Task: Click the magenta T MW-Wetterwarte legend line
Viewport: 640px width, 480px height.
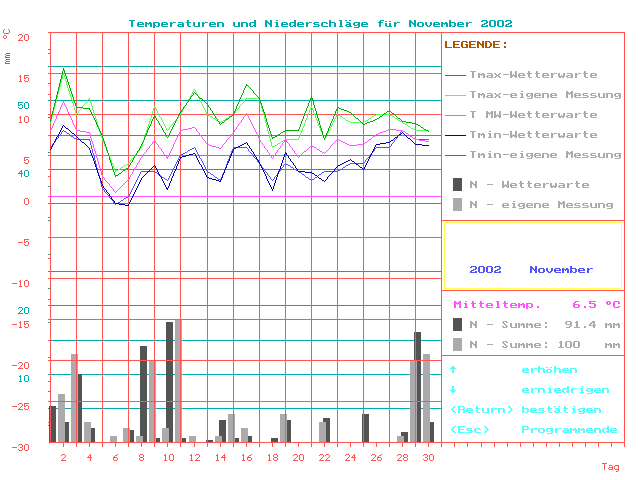Action: 456,115
